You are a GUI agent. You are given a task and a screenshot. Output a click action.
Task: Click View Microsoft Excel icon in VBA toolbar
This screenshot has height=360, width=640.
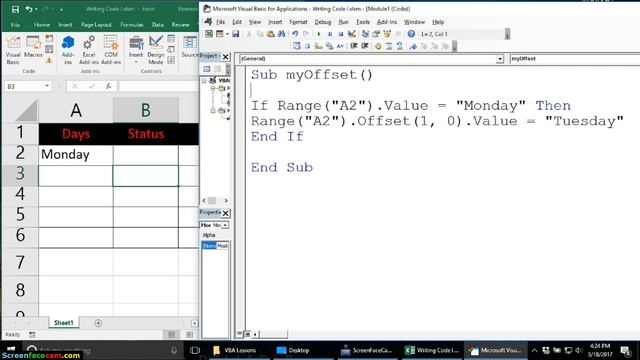click(209, 34)
